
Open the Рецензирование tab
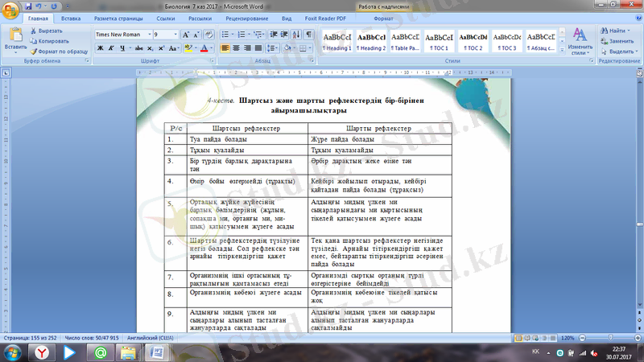tap(247, 17)
